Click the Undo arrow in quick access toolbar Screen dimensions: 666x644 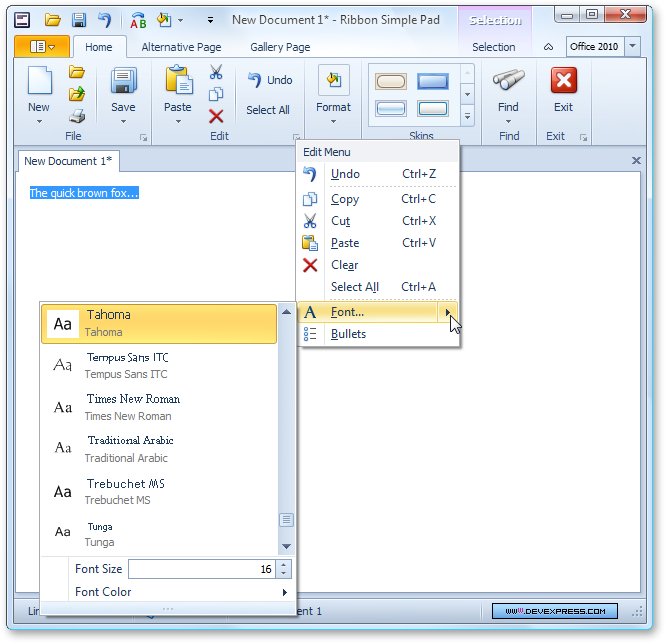(x=104, y=20)
